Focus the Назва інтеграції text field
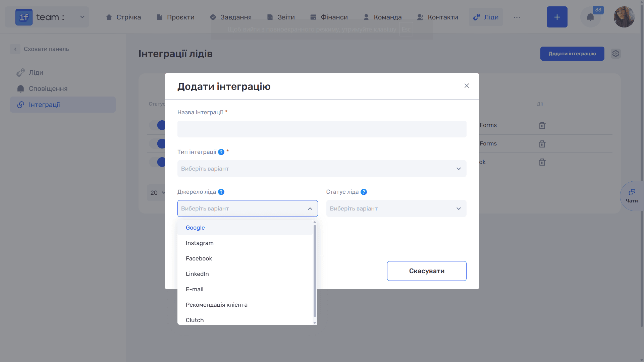Screen dimensions: 644x362 322,129
